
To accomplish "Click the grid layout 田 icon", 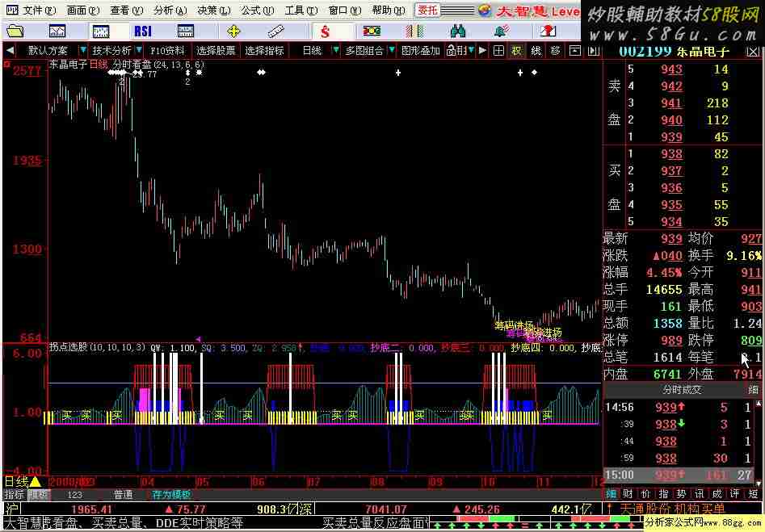I will [x=499, y=50].
